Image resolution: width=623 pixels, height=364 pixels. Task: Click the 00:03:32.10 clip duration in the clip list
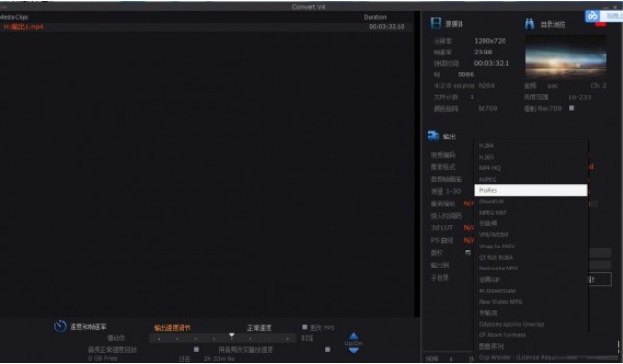pos(387,26)
